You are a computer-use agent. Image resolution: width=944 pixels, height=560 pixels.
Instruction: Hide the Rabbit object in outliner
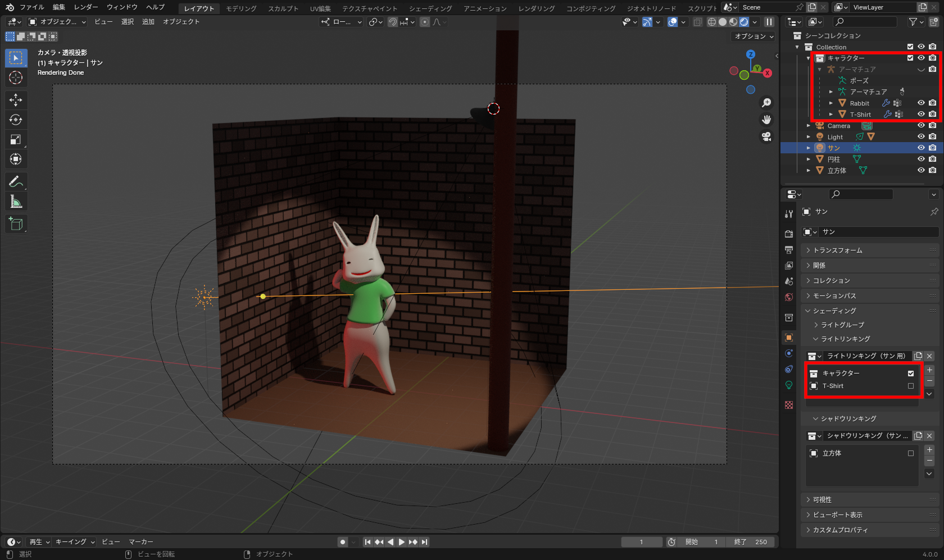(x=921, y=103)
